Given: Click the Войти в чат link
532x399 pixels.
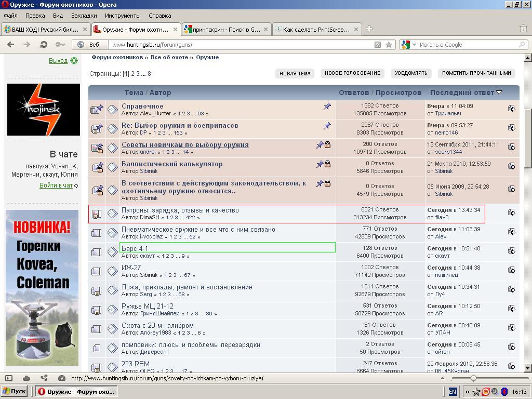Looking at the screenshot, I should [56, 185].
